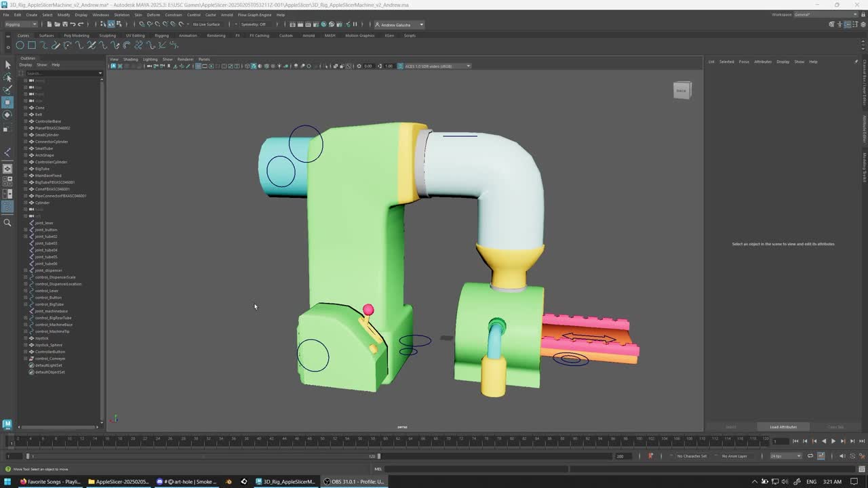Click the Undo arrow icon
868x488 pixels.
(73, 24)
